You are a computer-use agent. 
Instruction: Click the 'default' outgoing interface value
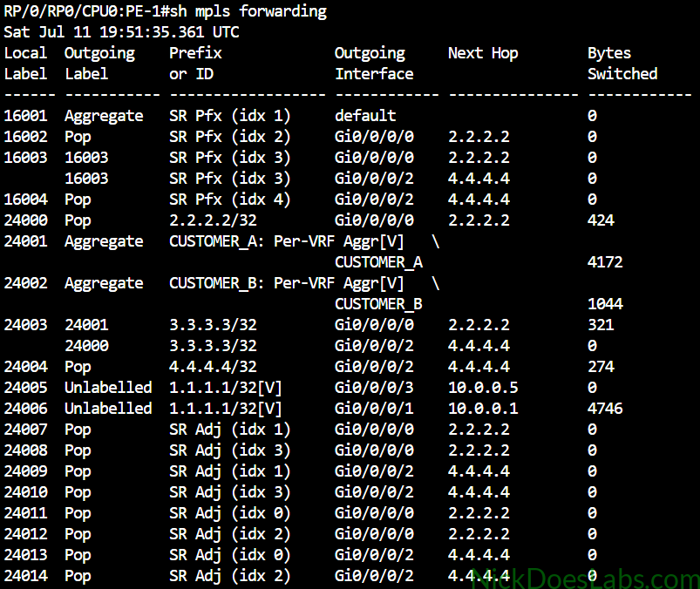click(365, 116)
